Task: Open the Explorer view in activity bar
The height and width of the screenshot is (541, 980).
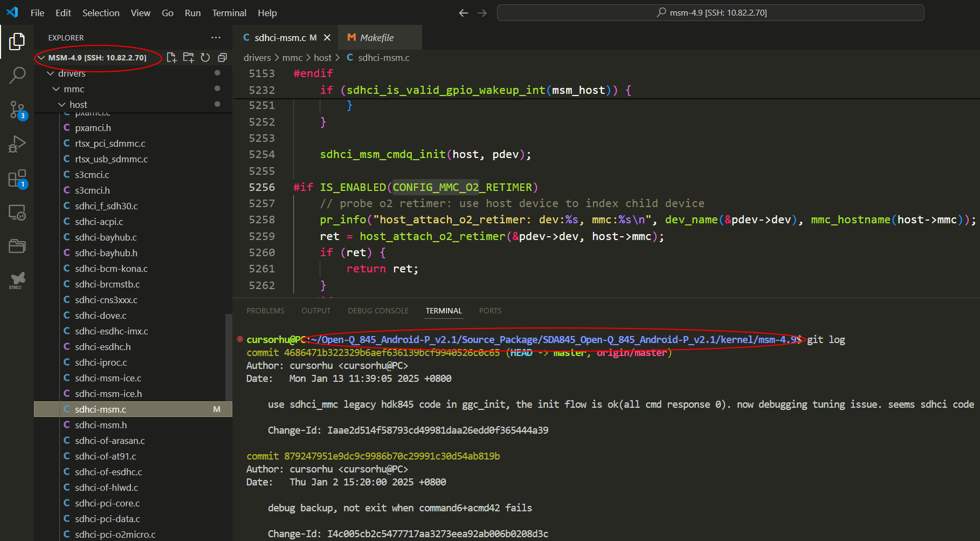Action: tap(17, 42)
